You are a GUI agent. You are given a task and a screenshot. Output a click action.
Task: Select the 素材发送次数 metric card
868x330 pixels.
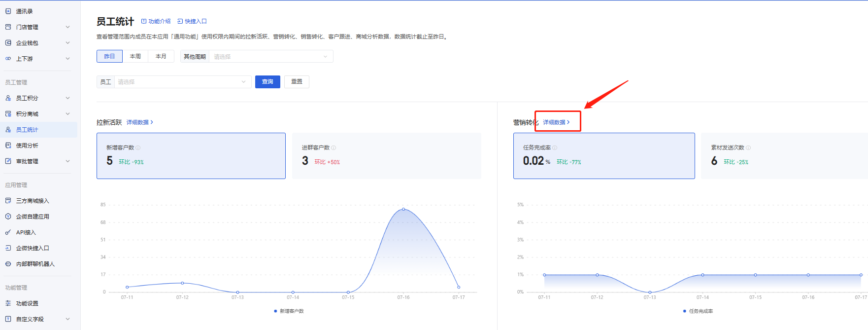point(784,156)
